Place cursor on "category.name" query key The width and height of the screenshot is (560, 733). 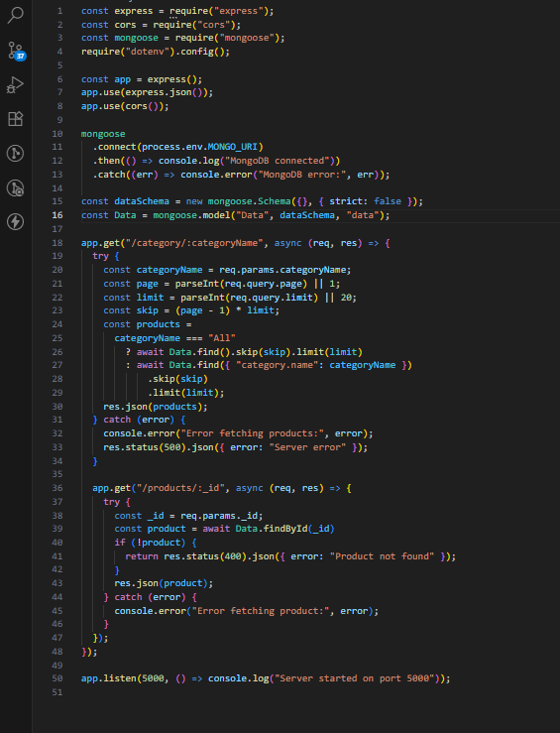(x=277, y=365)
